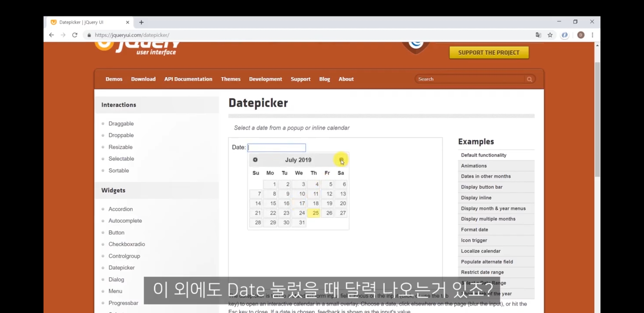Click the blue extension icon in toolbar

point(565,35)
